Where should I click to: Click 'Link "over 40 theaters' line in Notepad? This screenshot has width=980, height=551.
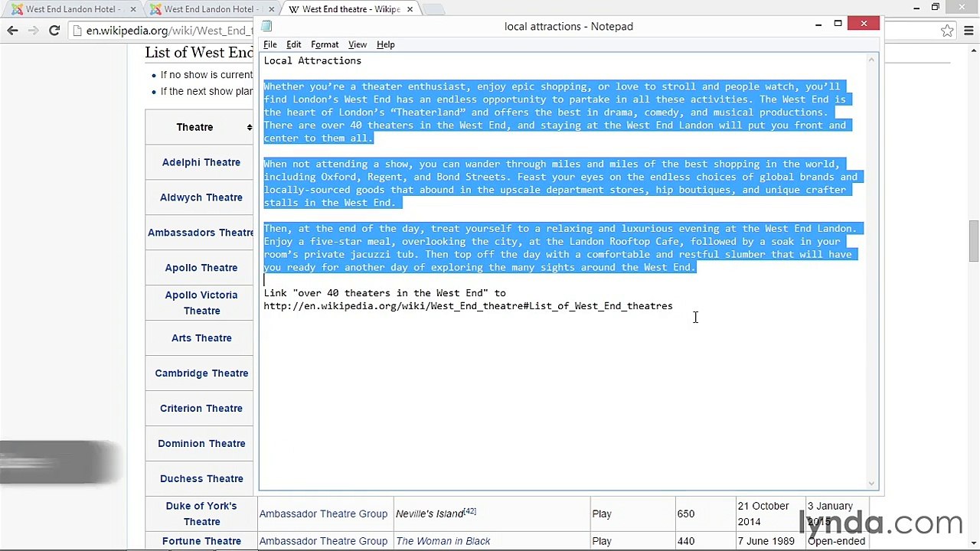click(384, 293)
